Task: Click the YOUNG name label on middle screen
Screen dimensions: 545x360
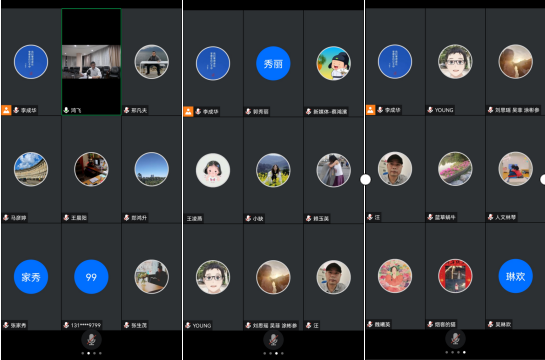Action: pos(202,326)
